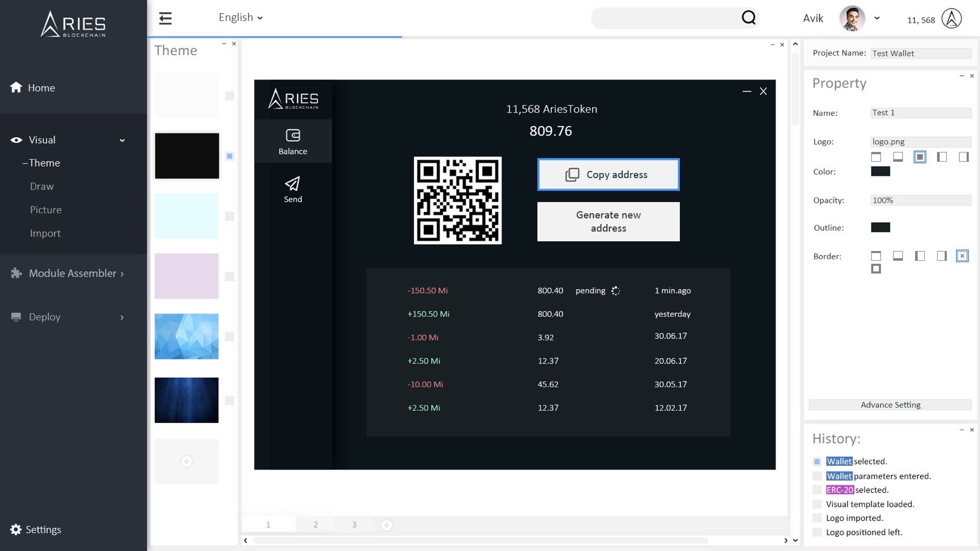Edit the Opacity 100% field
980x551 pixels.
[921, 200]
